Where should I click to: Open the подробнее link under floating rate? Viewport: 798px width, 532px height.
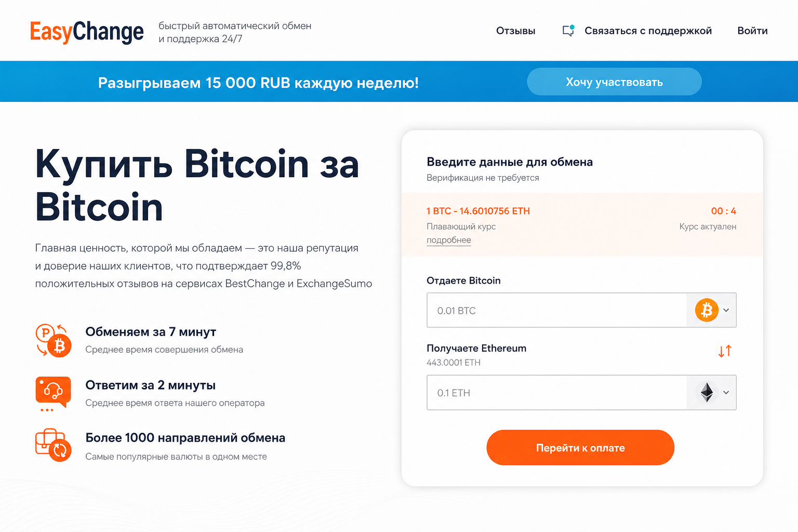tap(449, 240)
